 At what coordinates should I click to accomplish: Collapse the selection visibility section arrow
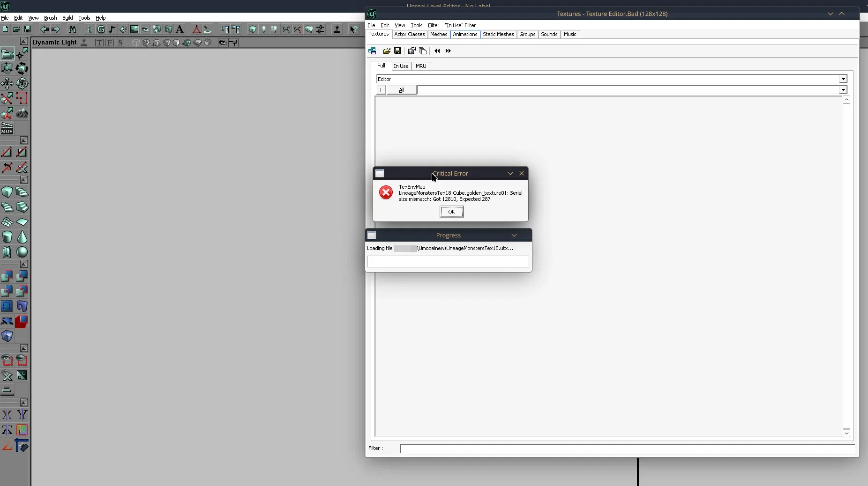24,348
